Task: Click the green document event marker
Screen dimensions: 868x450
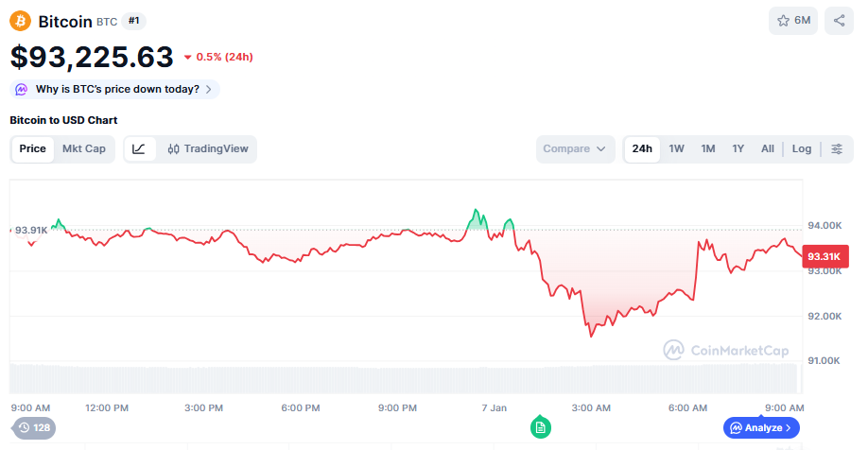Action: 540,427
